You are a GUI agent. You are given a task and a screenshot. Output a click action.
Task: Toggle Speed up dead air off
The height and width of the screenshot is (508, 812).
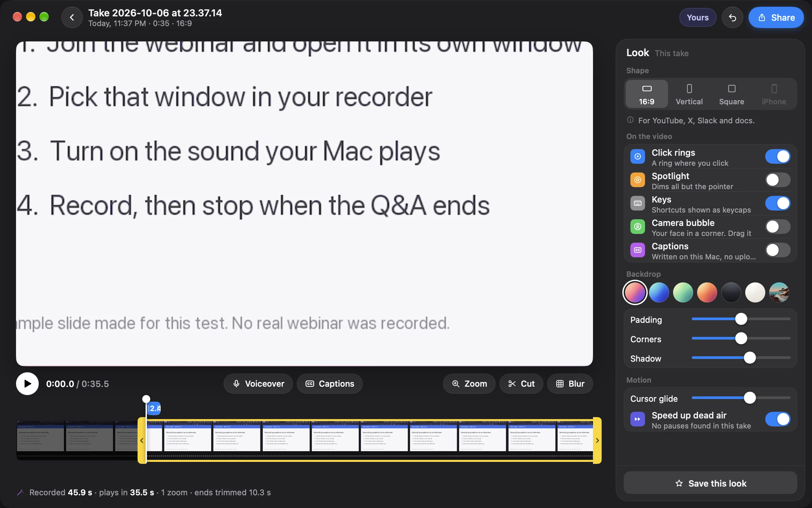click(777, 419)
